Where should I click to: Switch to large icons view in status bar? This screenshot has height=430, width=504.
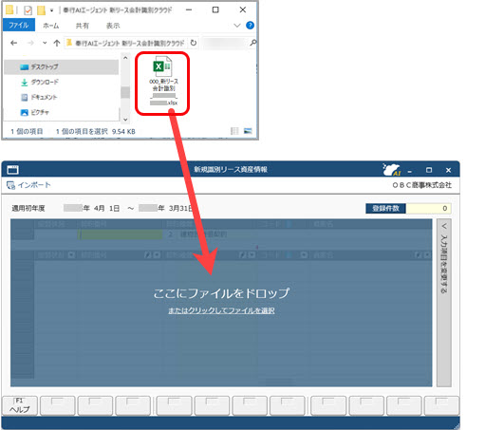coord(248,131)
